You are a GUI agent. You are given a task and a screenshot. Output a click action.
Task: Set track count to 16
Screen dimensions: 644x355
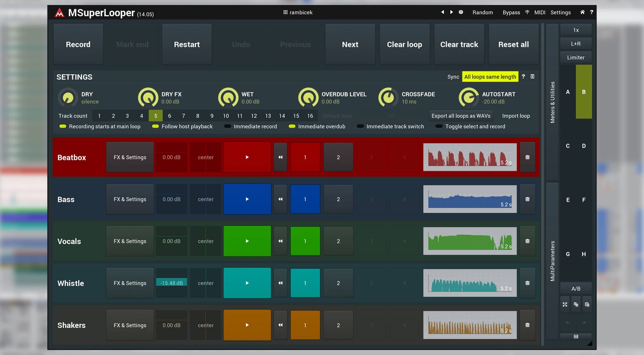(x=310, y=116)
